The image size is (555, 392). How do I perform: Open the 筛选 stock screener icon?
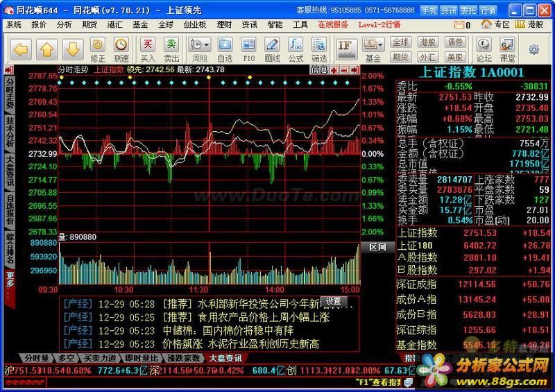coord(319,49)
